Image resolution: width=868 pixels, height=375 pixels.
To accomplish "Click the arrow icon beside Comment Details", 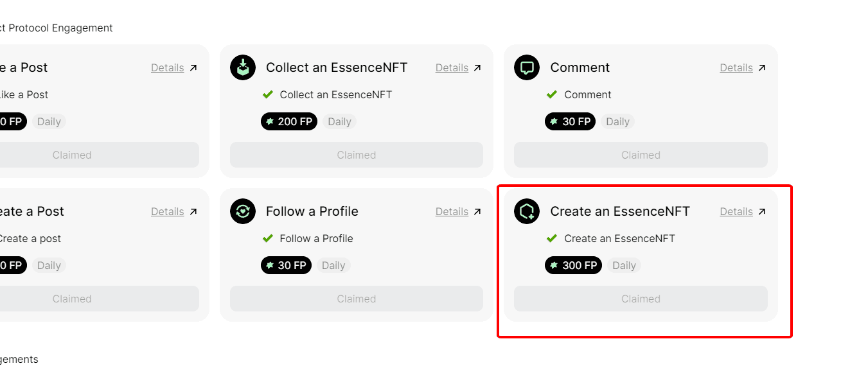I will coord(762,67).
